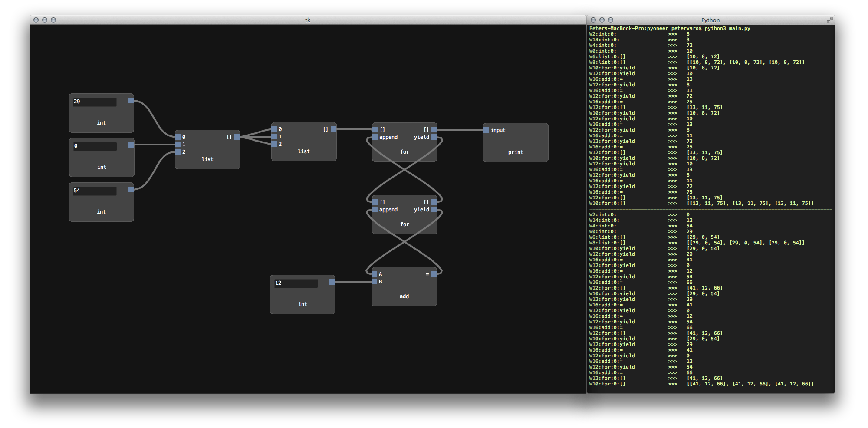The width and height of the screenshot is (868, 428).
Task: Click the output port of the int 54 node
Action: [x=131, y=189]
